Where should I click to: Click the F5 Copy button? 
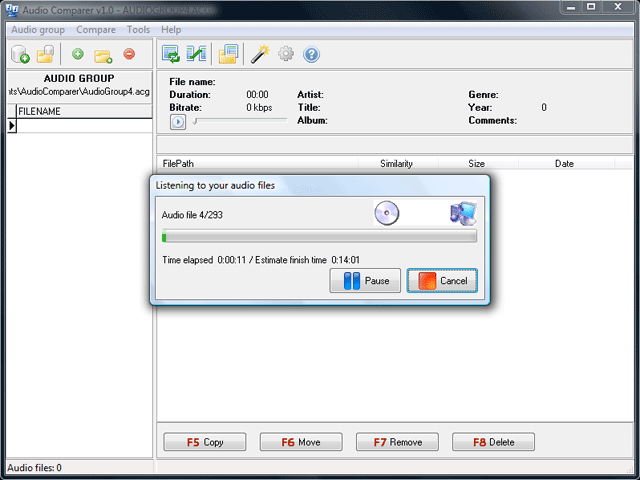point(205,442)
